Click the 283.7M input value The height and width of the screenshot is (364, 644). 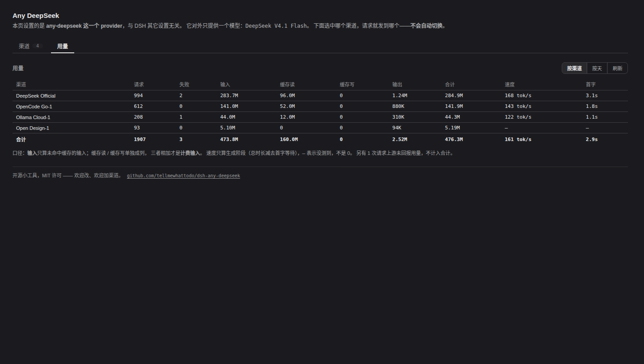tap(229, 95)
